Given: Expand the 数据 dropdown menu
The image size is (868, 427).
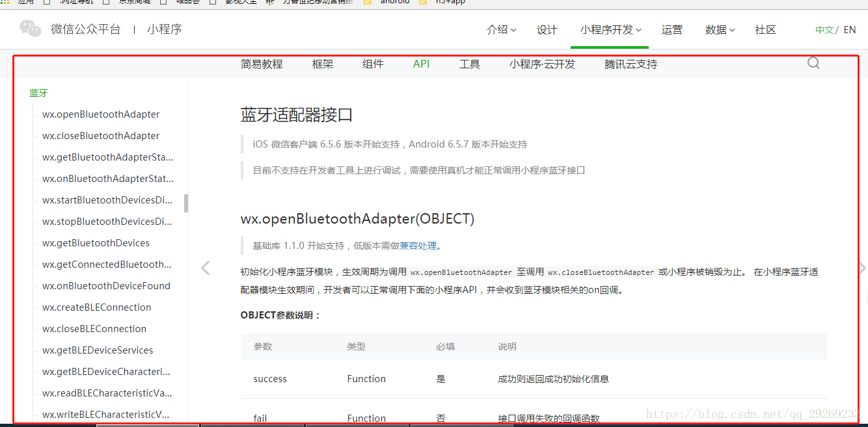Looking at the screenshot, I should tap(720, 30).
